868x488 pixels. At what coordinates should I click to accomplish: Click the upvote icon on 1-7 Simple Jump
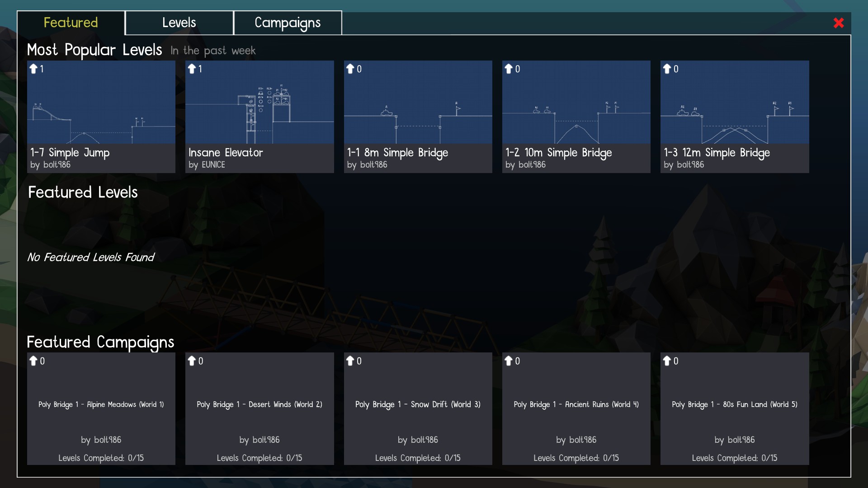pyautogui.click(x=33, y=69)
